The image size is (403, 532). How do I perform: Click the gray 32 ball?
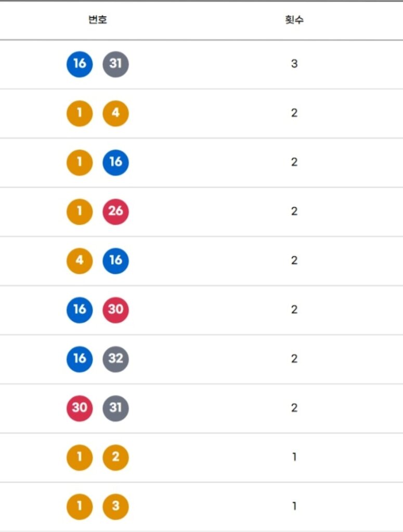tap(115, 360)
